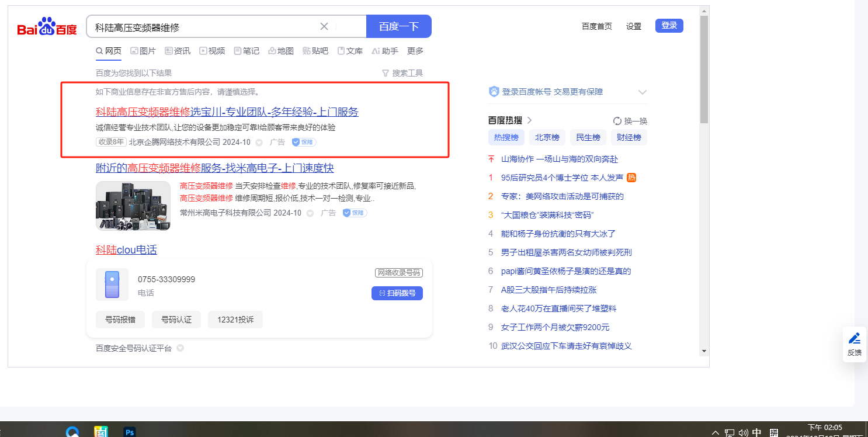Viewport: 868px width, 437px height.
Task: Expand the 登录百度帐号 panel chevron
Action: pos(643,92)
